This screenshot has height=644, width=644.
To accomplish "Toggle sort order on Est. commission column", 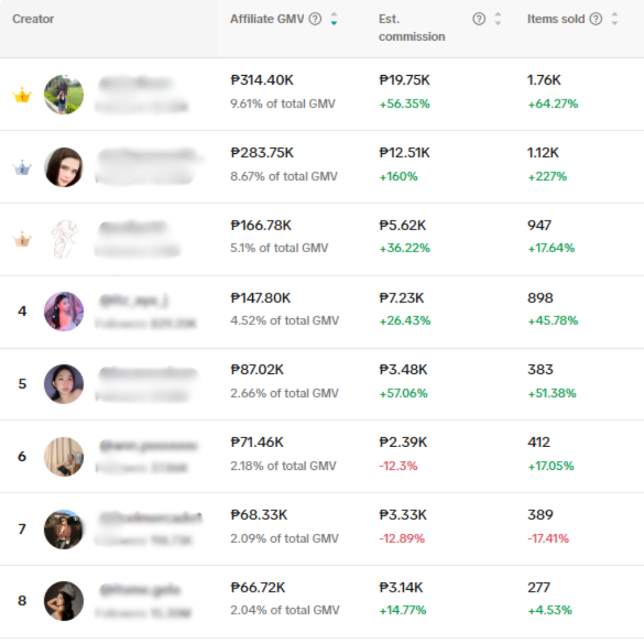I will click(499, 18).
